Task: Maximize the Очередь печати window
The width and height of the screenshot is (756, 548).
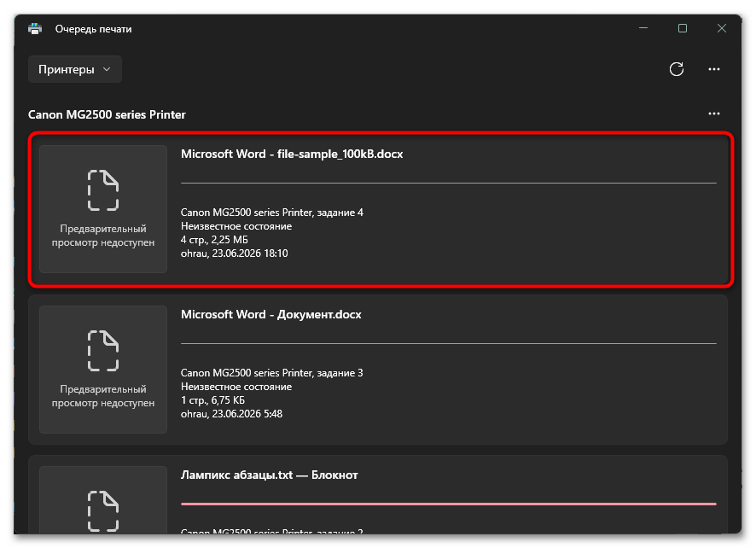Action: (683, 28)
